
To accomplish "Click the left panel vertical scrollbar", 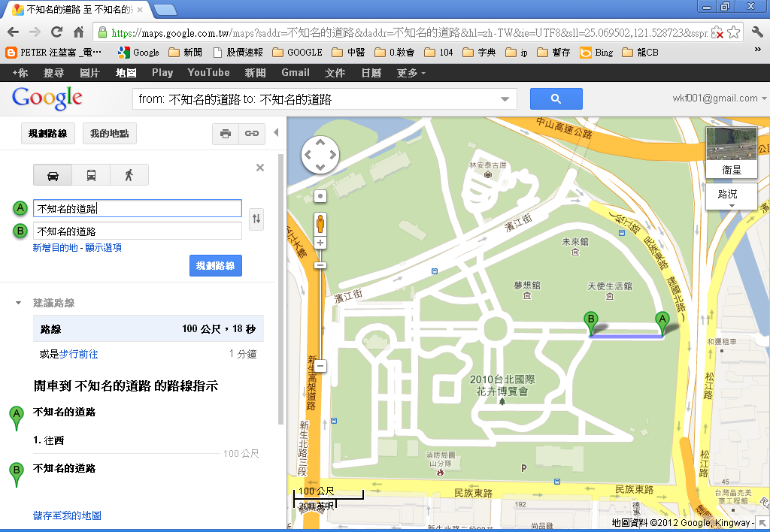I will coord(281,289).
